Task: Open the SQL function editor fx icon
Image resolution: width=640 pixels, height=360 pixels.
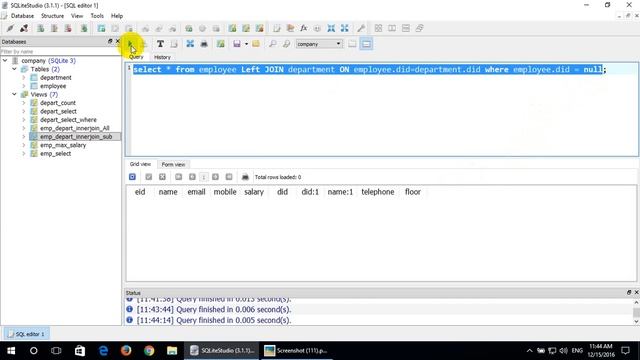Action: [304, 28]
